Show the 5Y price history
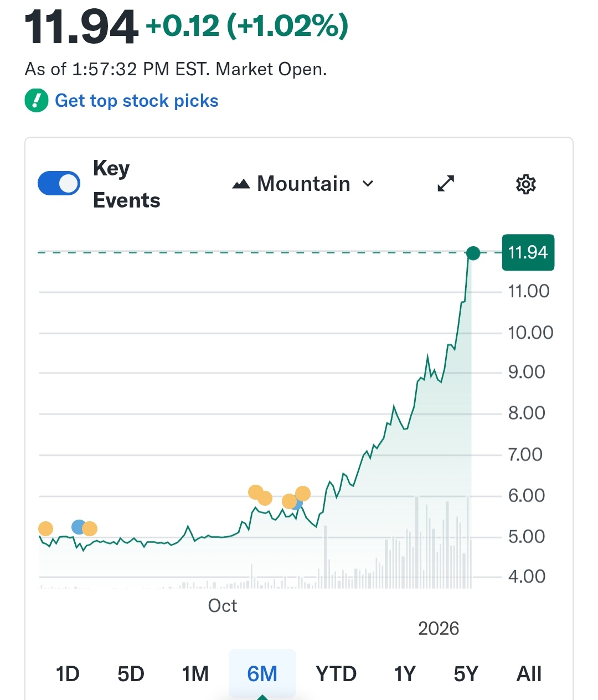This screenshot has width=598, height=700. tap(466, 674)
